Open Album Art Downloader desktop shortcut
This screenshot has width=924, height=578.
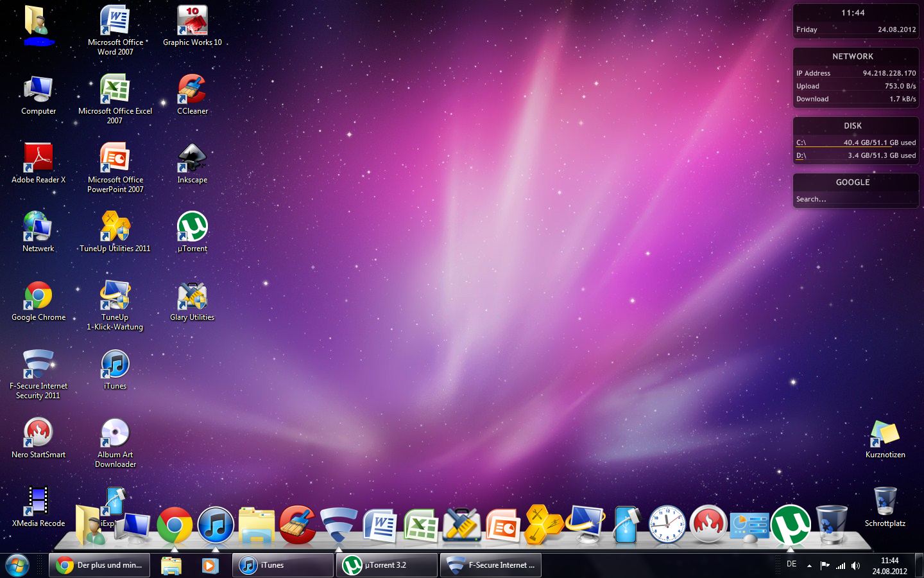click(x=116, y=442)
